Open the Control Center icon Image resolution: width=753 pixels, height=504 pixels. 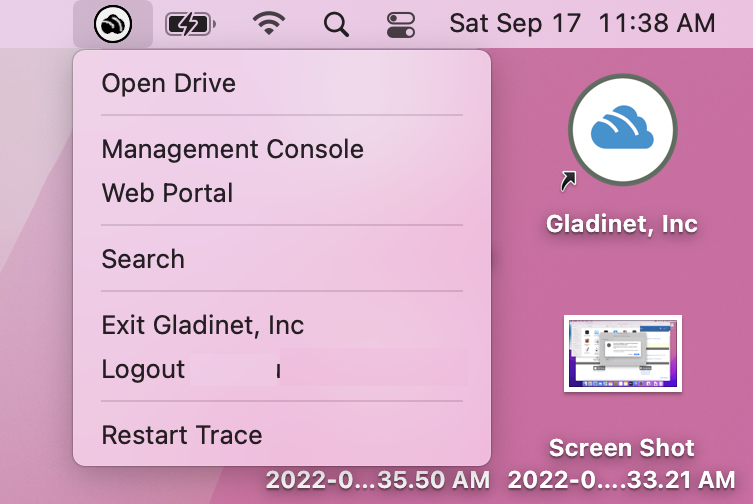click(x=400, y=24)
